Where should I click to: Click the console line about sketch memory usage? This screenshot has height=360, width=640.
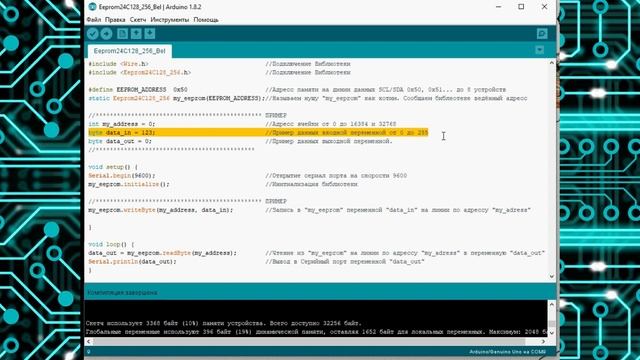tap(224, 323)
